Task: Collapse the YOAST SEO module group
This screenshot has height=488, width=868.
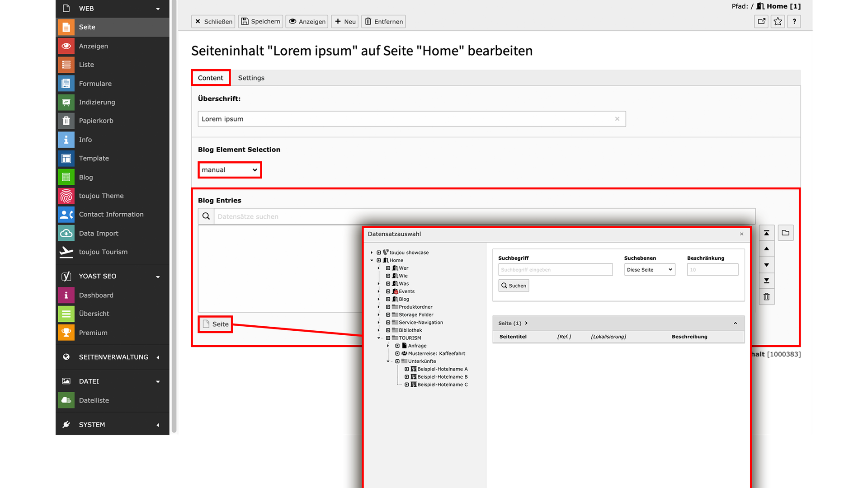Action: [x=158, y=277]
